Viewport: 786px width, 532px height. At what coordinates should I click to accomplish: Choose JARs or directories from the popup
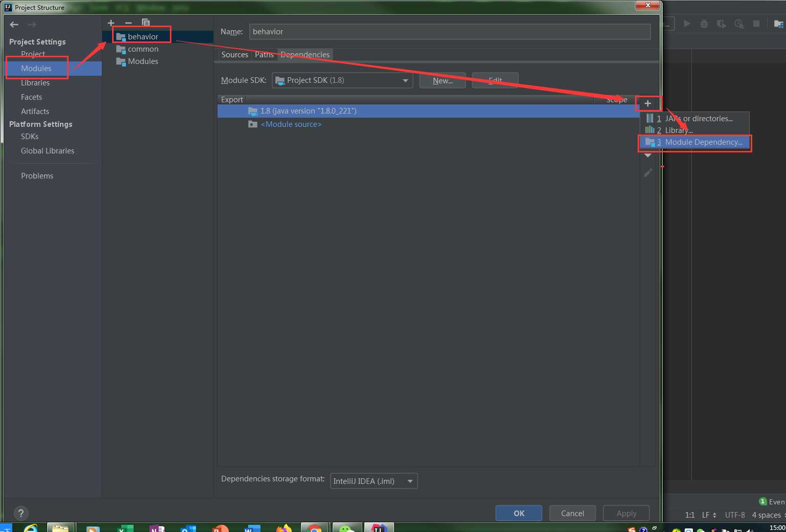695,119
